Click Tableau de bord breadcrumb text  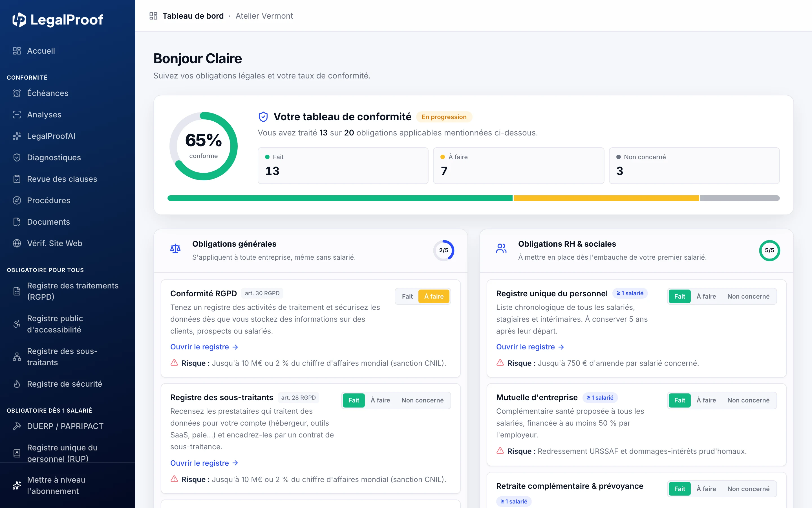click(x=193, y=16)
